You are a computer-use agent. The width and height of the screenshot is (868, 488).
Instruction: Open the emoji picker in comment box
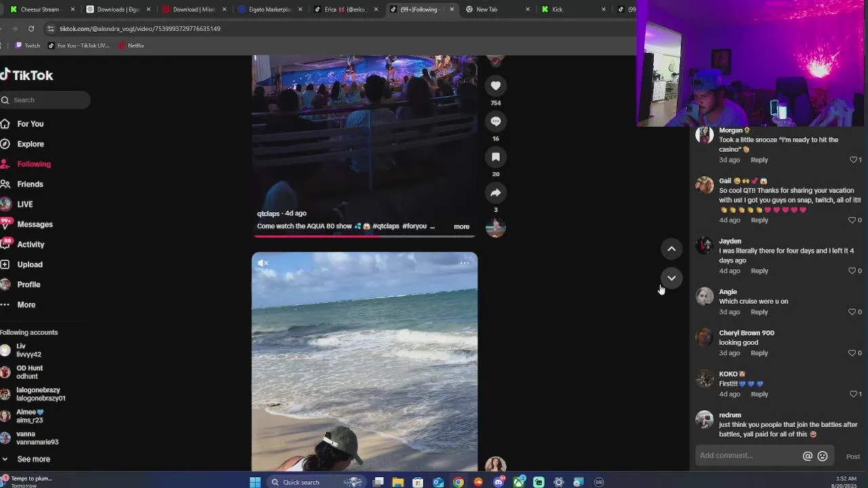tap(823, 456)
